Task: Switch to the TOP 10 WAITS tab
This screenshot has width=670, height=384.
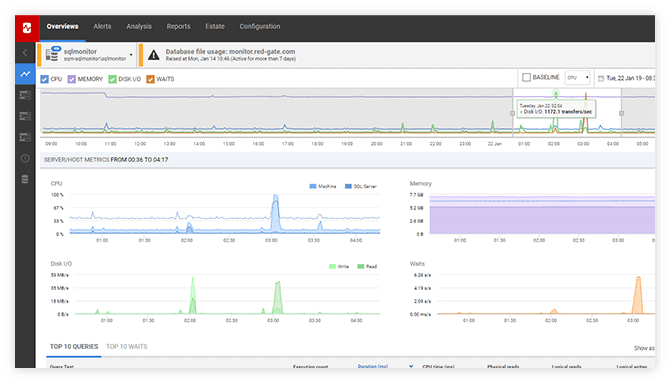Action: (x=126, y=346)
